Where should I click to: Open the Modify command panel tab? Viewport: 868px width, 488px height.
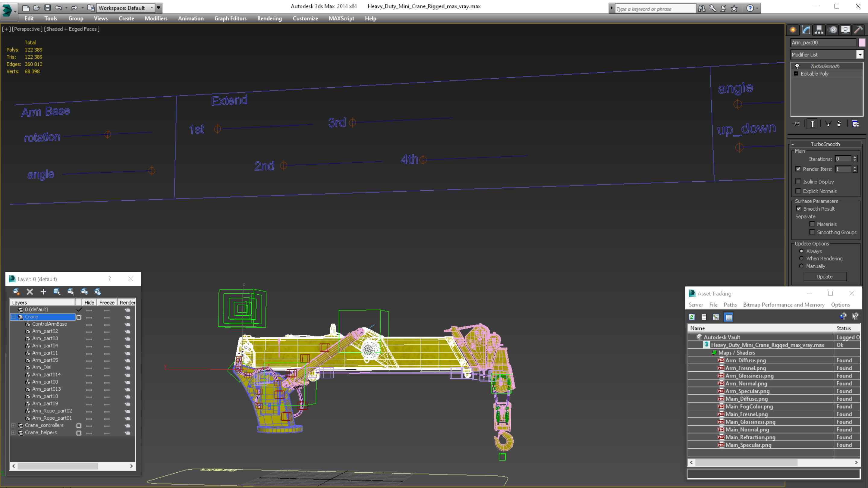pos(806,30)
